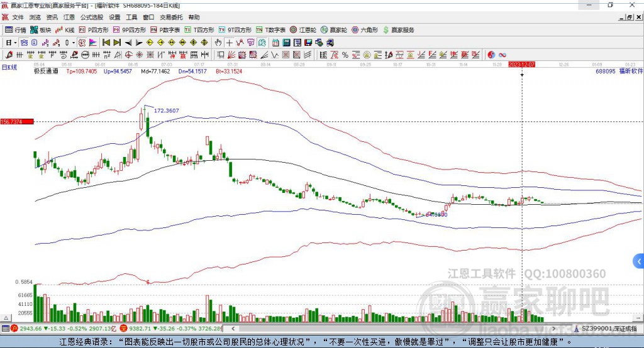Select the red pencil drawing tool
This screenshot has width=644, height=348.
click(9, 55)
